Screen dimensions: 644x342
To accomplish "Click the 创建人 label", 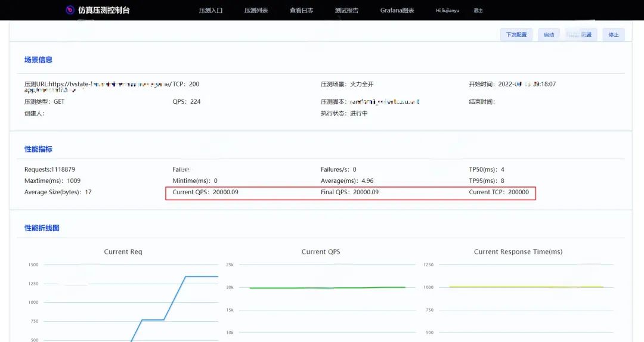I will coord(34,113).
